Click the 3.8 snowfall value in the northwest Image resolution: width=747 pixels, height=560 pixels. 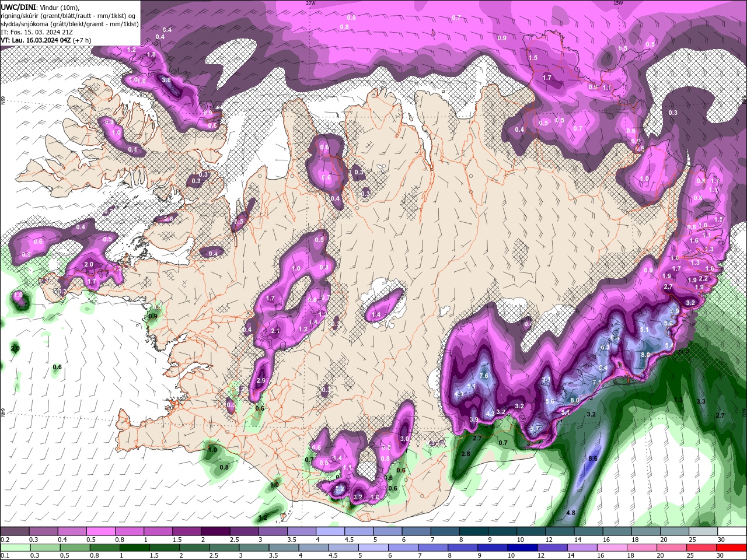coord(166,80)
